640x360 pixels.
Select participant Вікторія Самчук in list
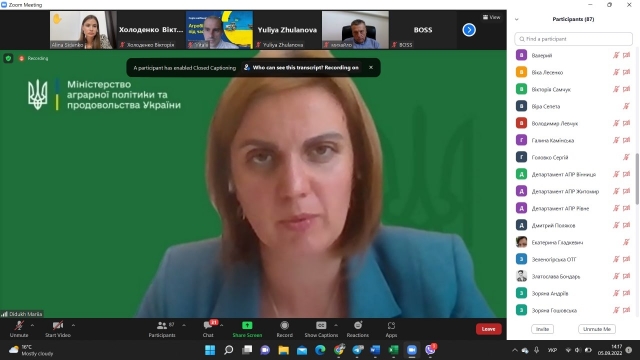click(x=573, y=89)
